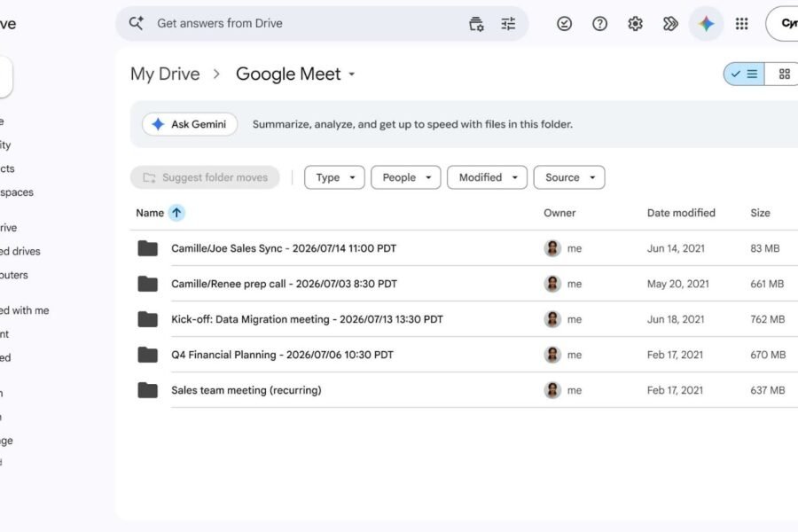Image resolution: width=798 pixels, height=532 pixels.
Task: Select folder icon of Kick-off: Data Migration meeting
Action: [x=147, y=319]
